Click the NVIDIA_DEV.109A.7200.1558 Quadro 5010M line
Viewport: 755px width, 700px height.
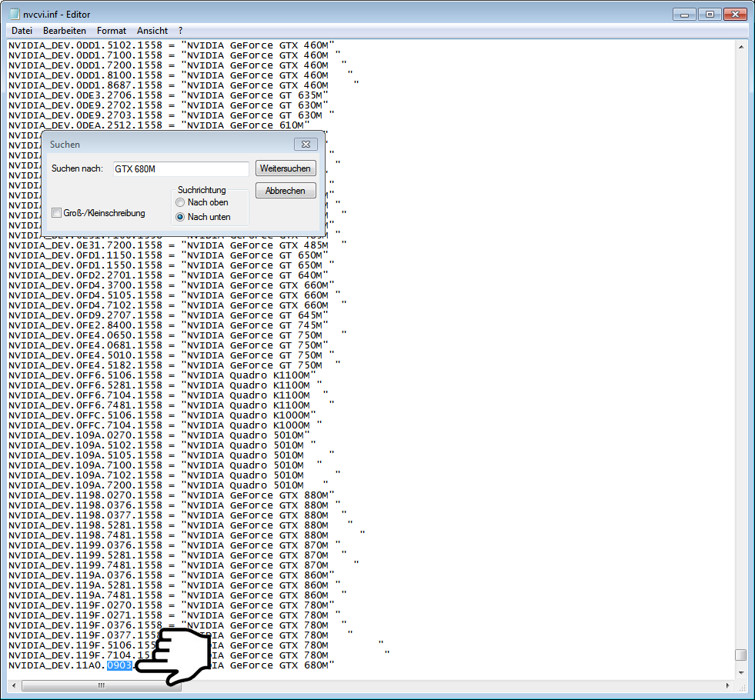tap(168, 485)
